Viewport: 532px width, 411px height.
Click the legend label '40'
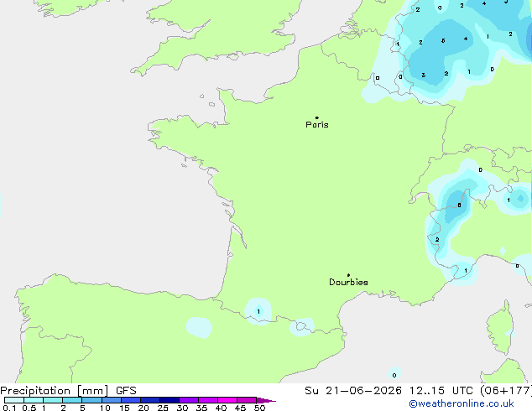click(221, 408)
